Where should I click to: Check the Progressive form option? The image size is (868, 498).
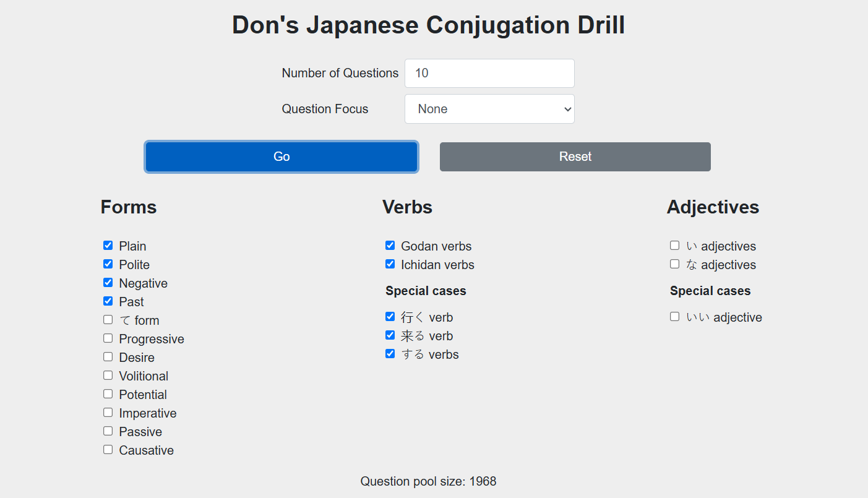tap(108, 338)
